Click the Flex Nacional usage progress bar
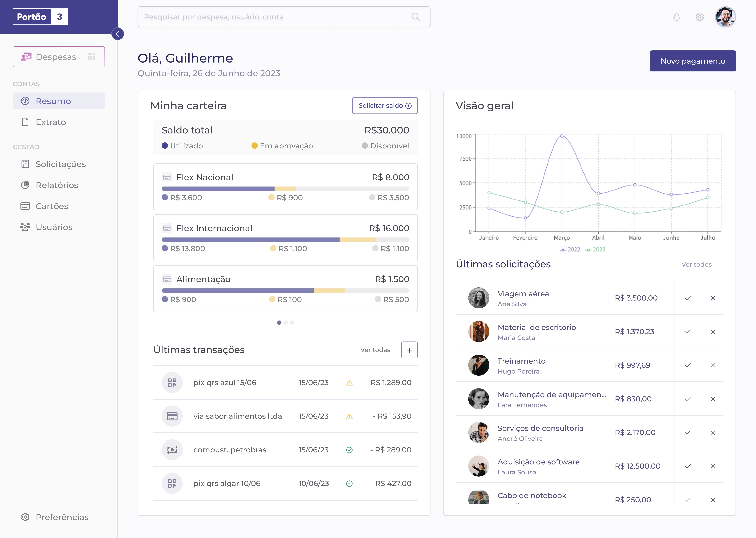This screenshot has width=756, height=538. 285,188
